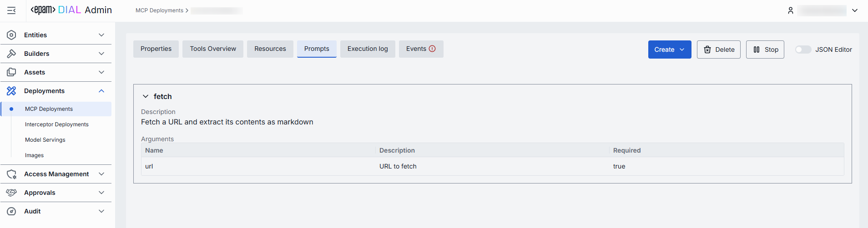The height and width of the screenshot is (228, 868).
Task: Click the Entities sidebar icon
Action: point(11,35)
